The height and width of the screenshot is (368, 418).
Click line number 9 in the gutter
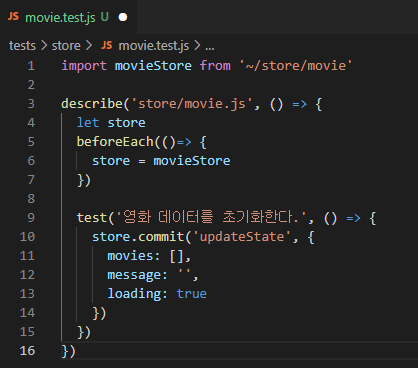(x=31, y=218)
